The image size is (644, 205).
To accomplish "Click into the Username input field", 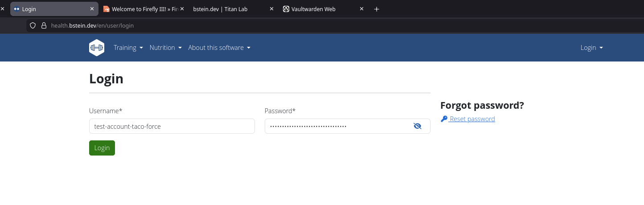I will click(x=172, y=126).
